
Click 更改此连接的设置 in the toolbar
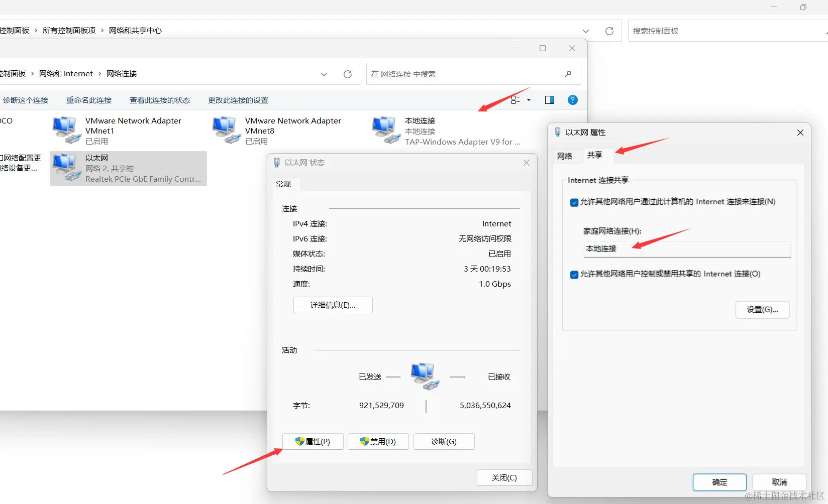(238, 100)
